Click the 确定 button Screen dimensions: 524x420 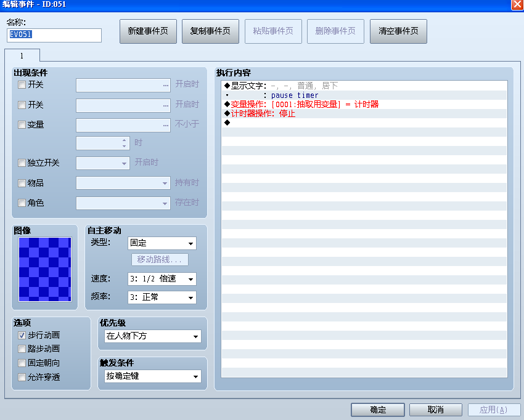point(378,410)
